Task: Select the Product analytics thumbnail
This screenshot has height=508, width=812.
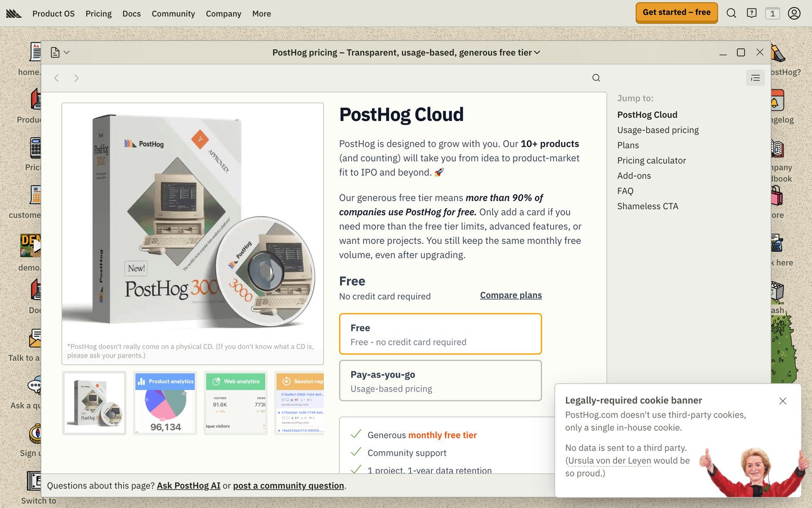Action: pyautogui.click(x=165, y=403)
